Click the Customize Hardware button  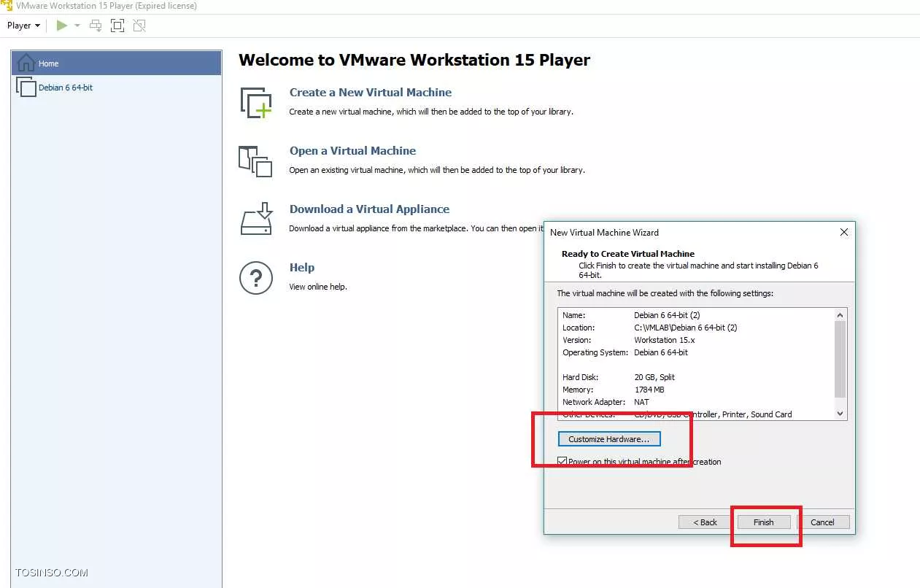609,439
